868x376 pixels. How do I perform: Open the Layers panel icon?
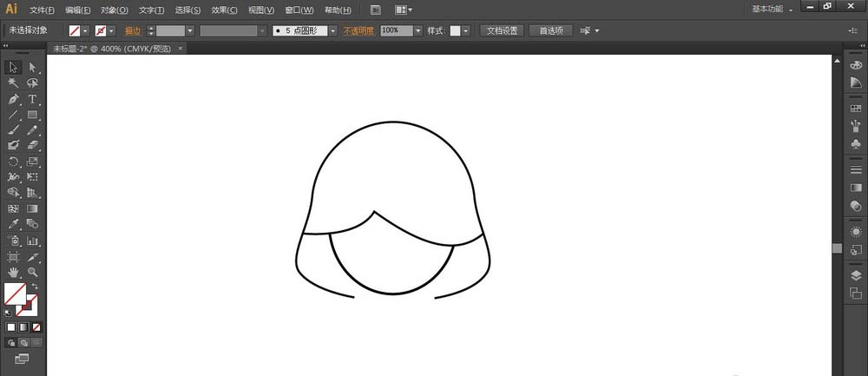(856, 275)
